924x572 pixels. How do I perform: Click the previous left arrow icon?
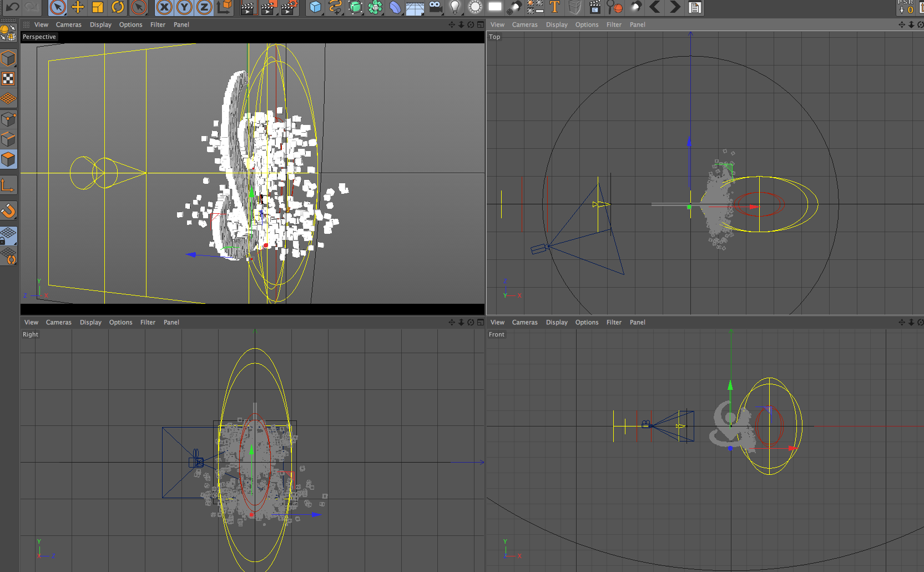pos(655,7)
